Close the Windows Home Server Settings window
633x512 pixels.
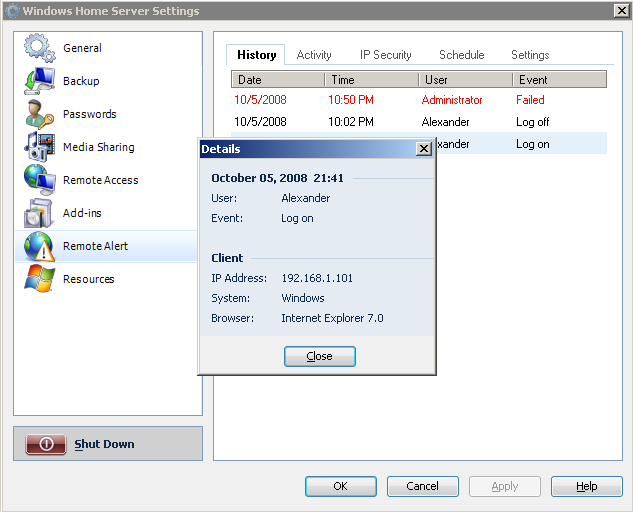(621, 11)
